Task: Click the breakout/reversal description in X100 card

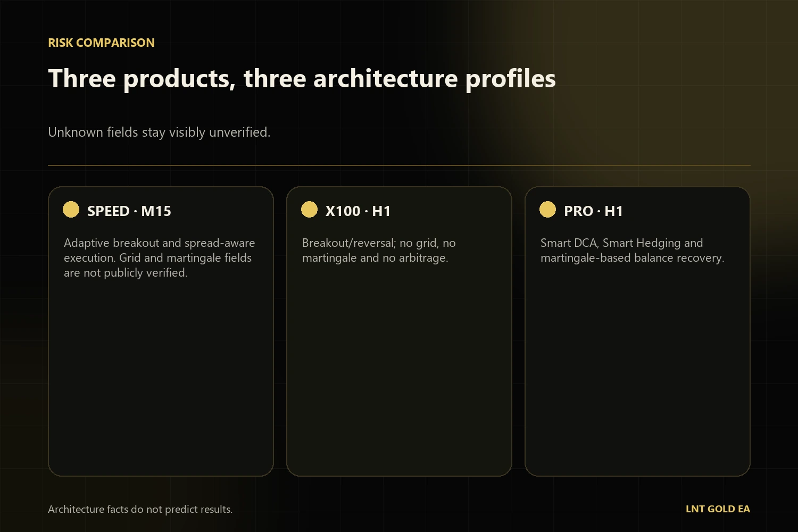Action: pos(379,250)
